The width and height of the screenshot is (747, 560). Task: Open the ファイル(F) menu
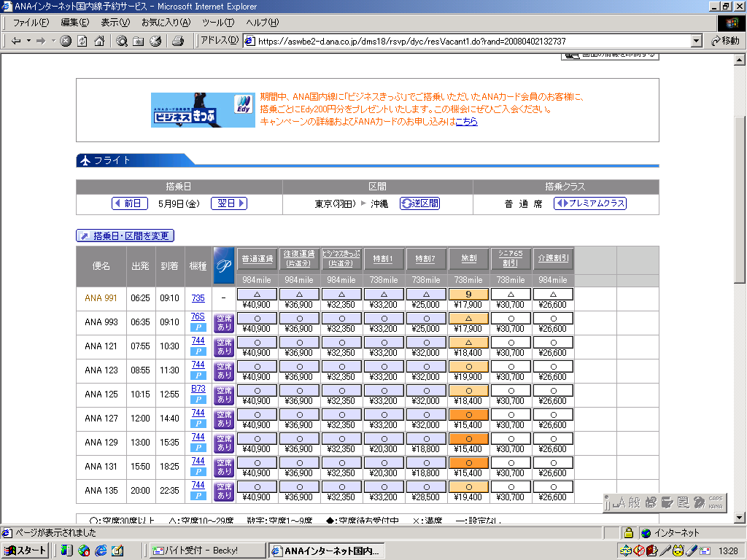point(31,23)
